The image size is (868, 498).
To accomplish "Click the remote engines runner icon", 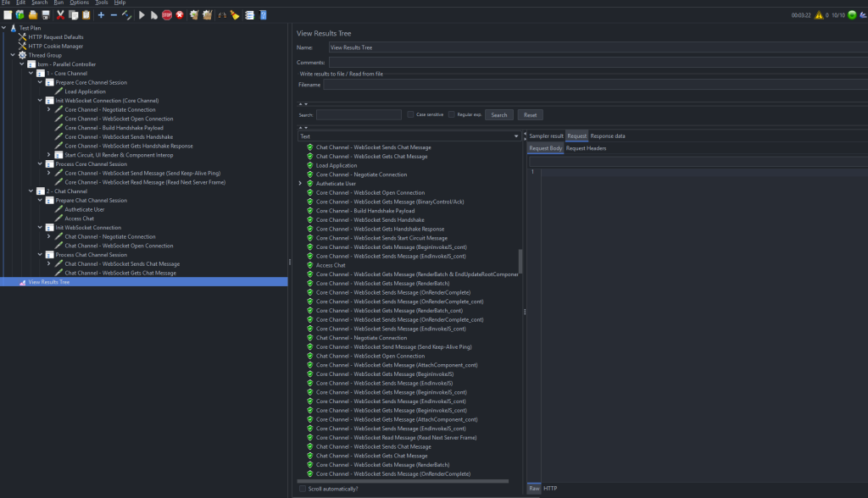I will point(863,15).
